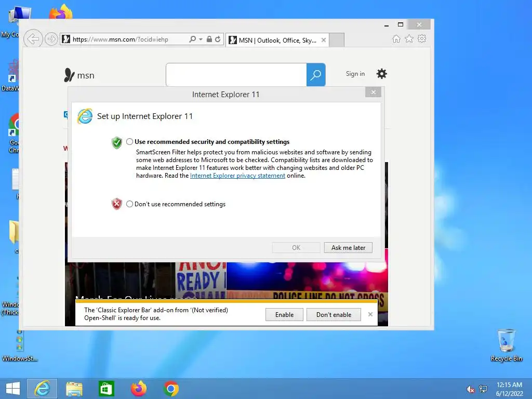Click the IE Home icon
The height and width of the screenshot is (399, 532).
[x=396, y=38]
